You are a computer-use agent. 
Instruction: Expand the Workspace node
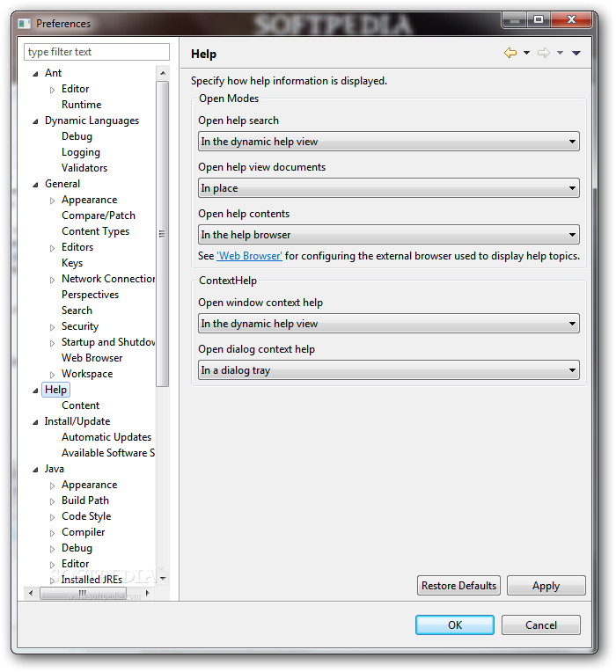click(52, 375)
